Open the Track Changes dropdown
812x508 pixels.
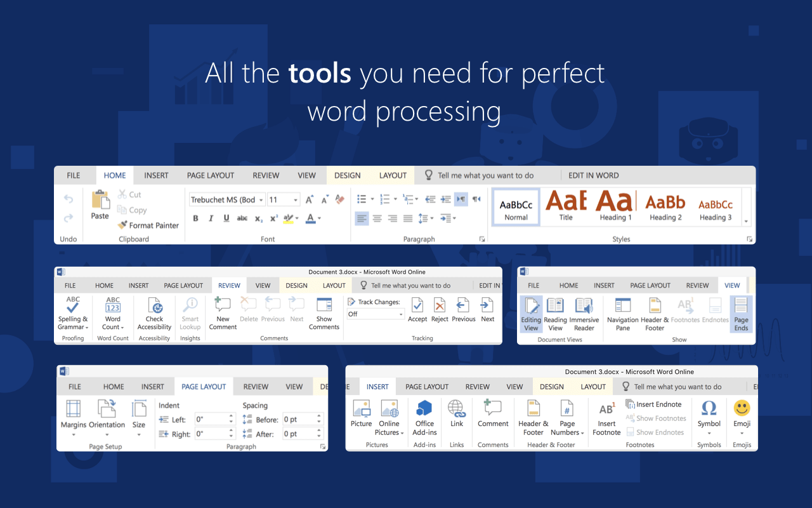coord(401,314)
